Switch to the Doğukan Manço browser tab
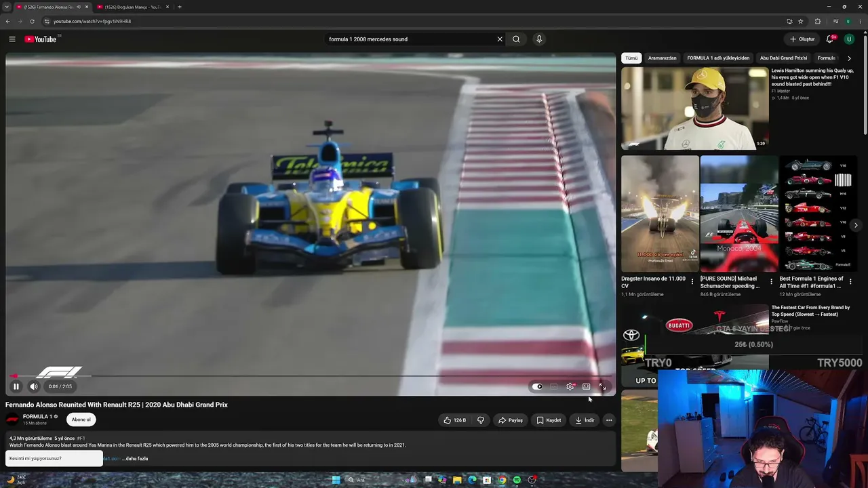The height and width of the screenshot is (488, 868). pyautogui.click(x=133, y=7)
